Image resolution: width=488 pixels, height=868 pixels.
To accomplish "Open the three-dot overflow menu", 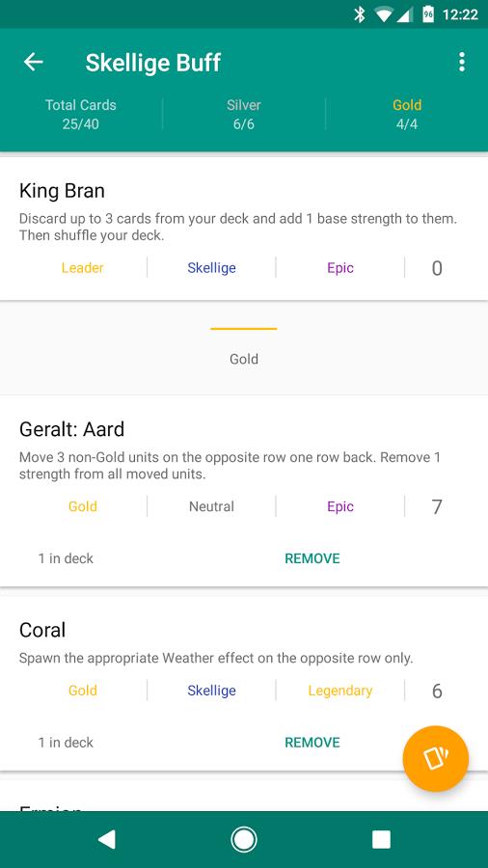I will tap(461, 62).
